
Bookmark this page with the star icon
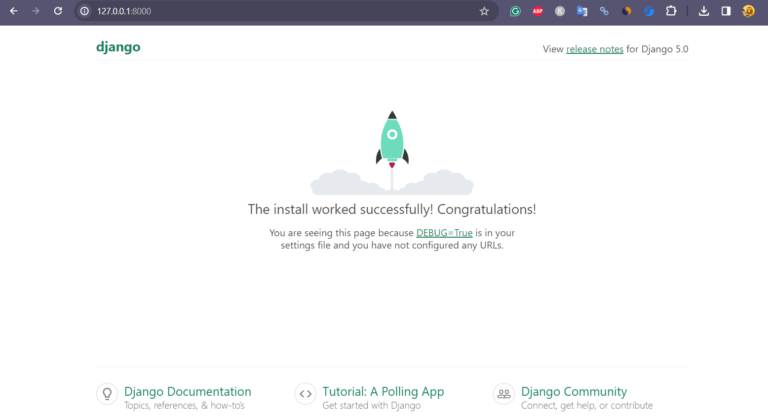(484, 11)
